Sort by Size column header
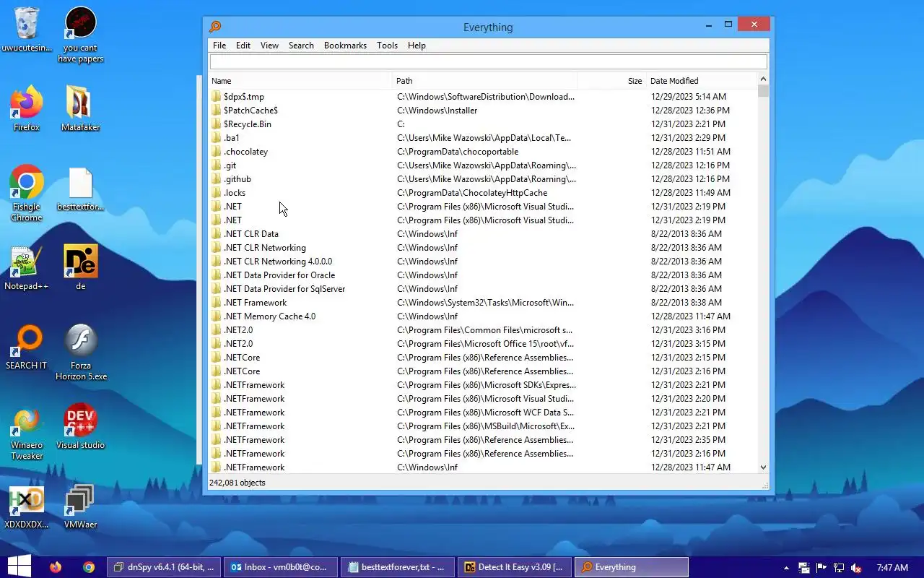This screenshot has height=578, width=924. (x=611, y=81)
